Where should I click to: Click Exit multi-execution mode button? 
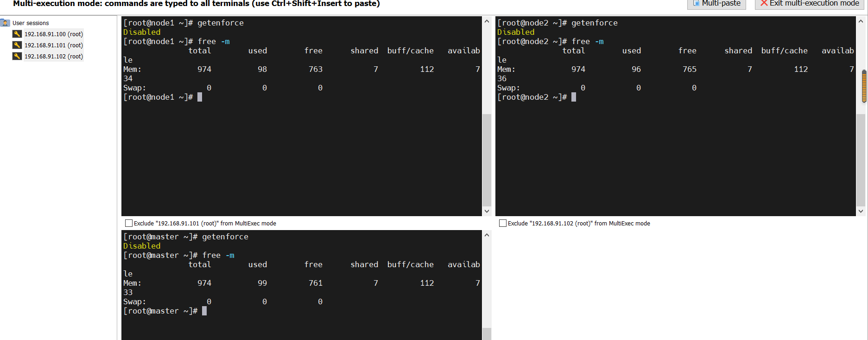(809, 4)
